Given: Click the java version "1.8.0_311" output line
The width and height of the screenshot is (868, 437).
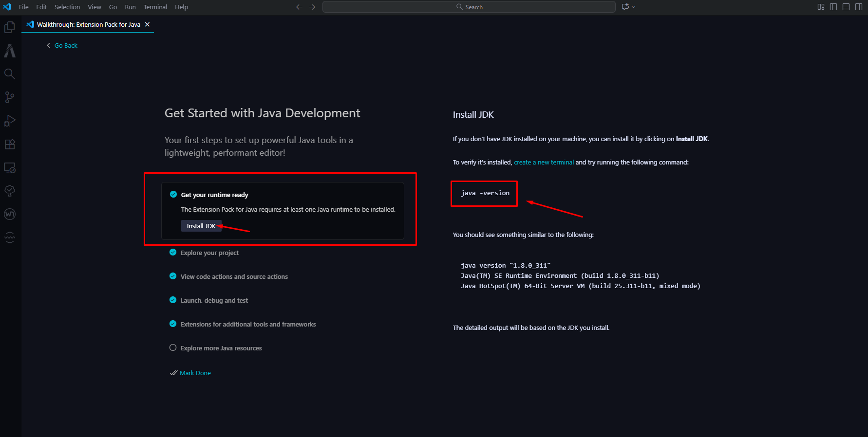Looking at the screenshot, I should tap(506, 266).
